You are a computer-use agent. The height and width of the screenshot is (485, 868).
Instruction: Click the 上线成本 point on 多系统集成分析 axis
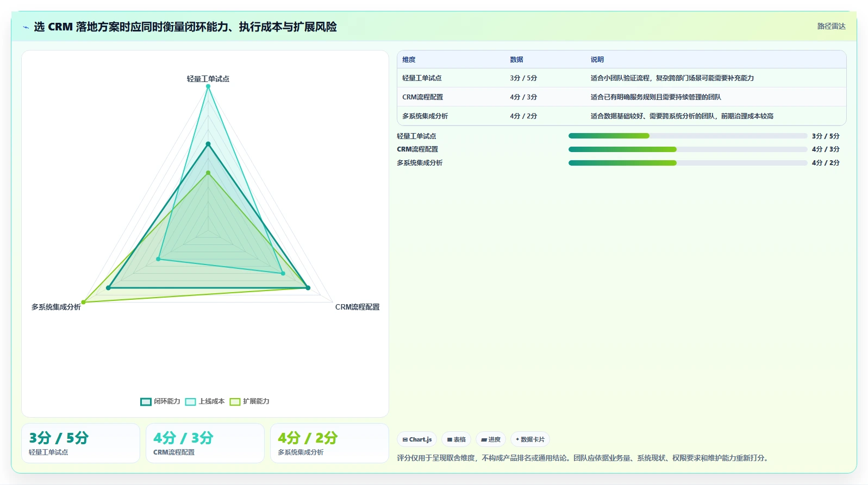click(158, 259)
